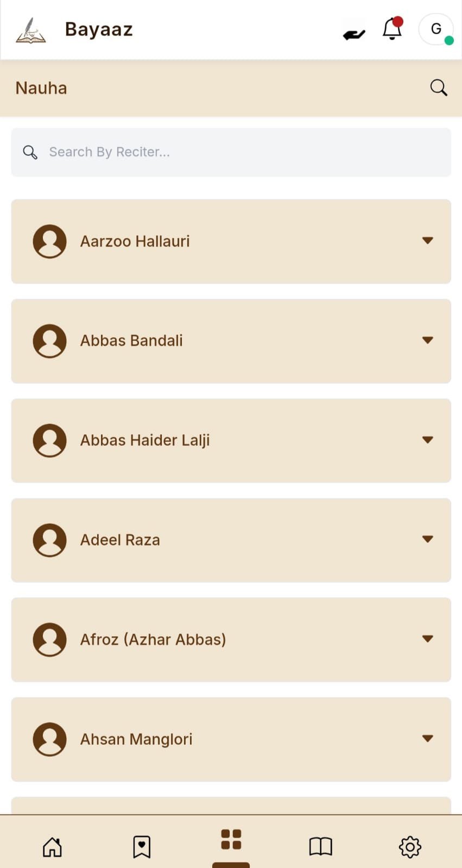Open the donation hand icon
462x868 pixels.
pyautogui.click(x=354, y=34)
